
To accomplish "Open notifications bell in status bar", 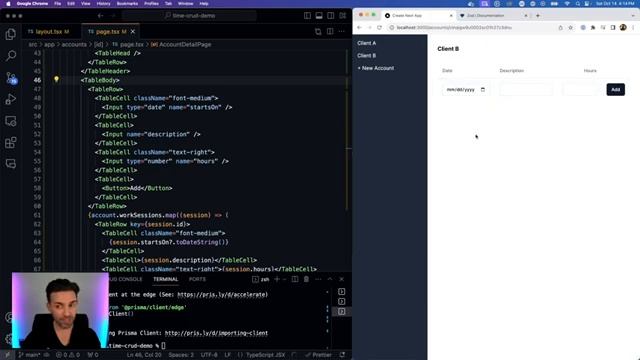I will pos(342,355).
